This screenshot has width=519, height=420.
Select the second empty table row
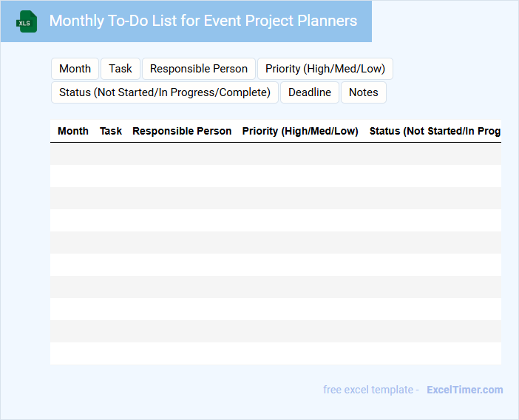(275, 176)
